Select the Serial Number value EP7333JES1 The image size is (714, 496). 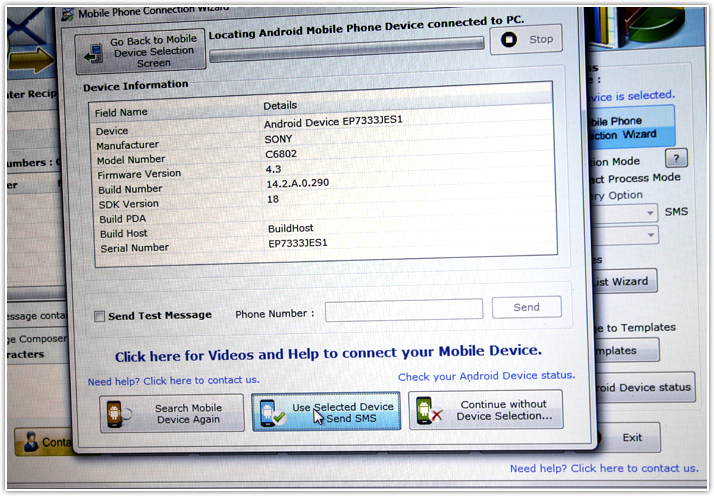coord(297,243)
